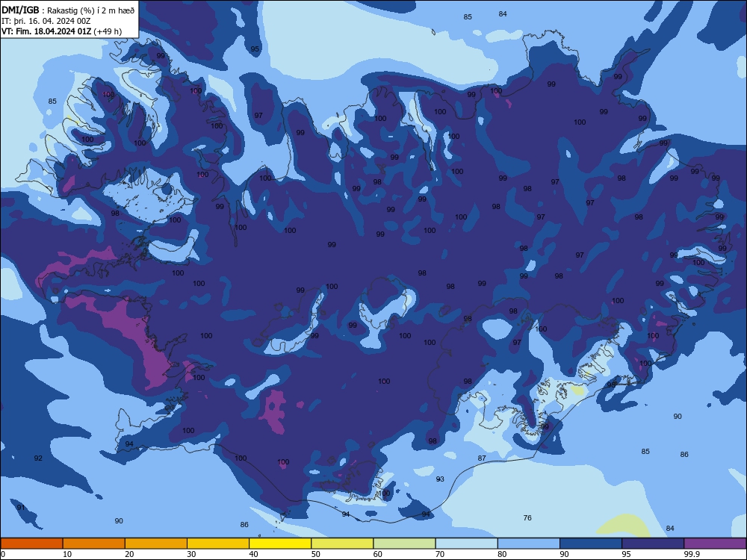
Task: Click the legend scale label '99.9'
Action: tap(692, 554)
